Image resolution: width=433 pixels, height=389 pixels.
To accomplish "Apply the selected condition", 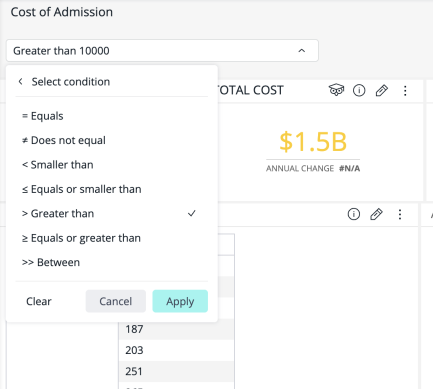I will click(x=180, y=301).
